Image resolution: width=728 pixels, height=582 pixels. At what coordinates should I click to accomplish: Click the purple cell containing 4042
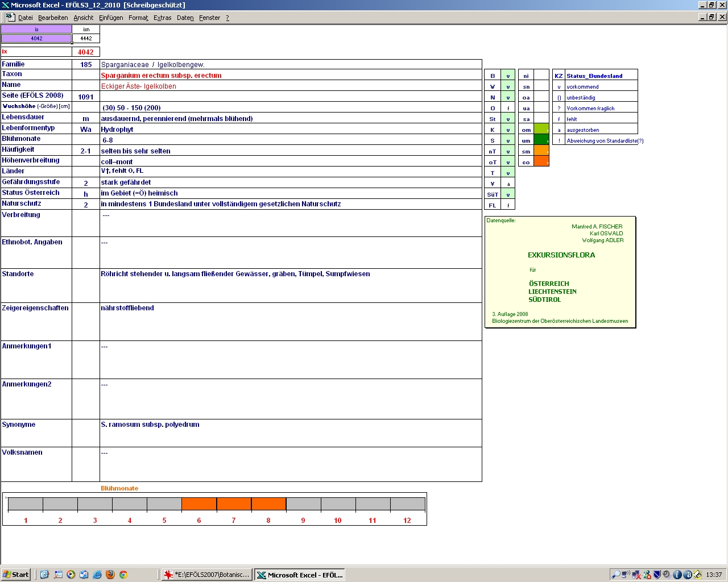pyautogui.click(x=36, y=39)
